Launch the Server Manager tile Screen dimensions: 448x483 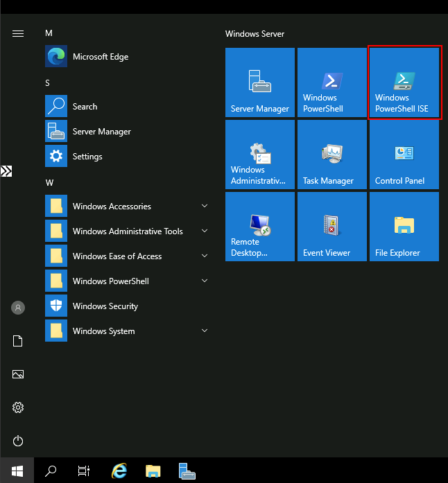tap(260, 83)
